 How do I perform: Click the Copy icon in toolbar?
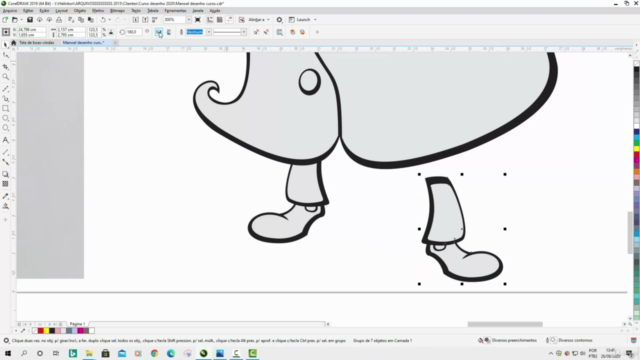point(81,20)
